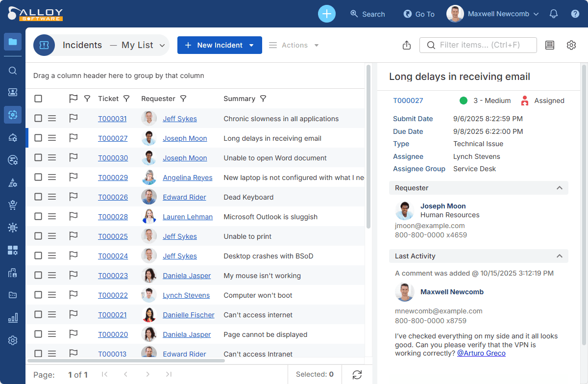Click the Filter items search field
The height and width of the screenshot is (384, 588).
(483, 45)
